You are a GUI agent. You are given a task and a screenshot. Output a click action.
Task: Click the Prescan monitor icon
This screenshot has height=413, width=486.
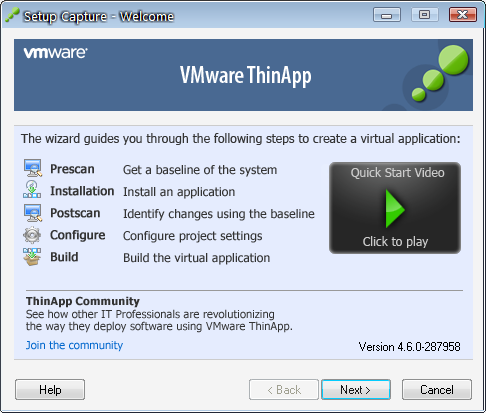[33, 168]
